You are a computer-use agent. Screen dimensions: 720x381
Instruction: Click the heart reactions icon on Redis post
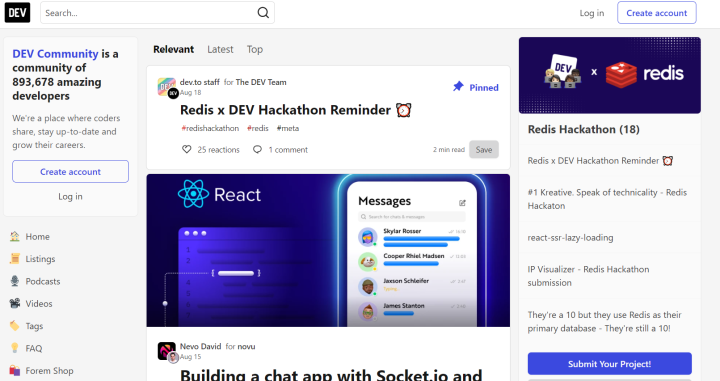(186, 149)
